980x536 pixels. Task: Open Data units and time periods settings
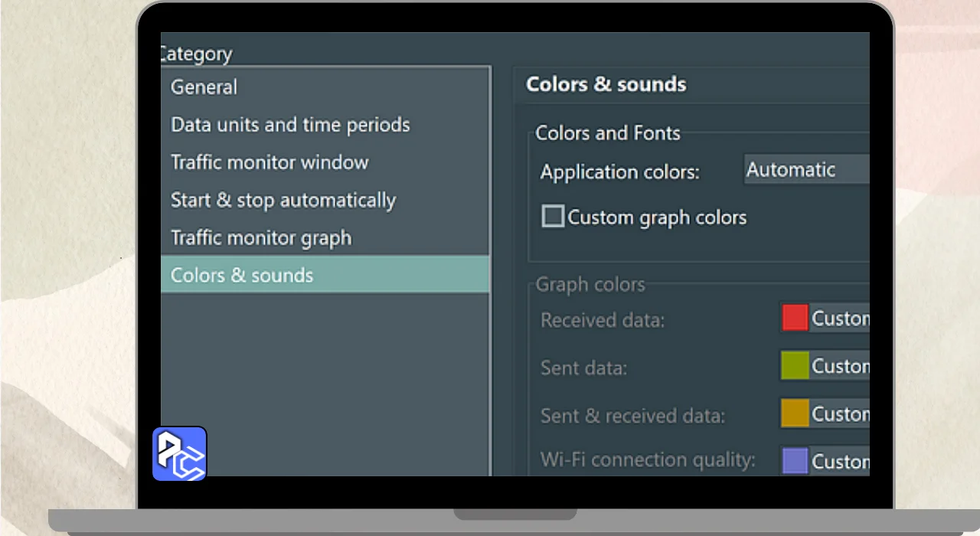pyautogui.click(x=290, y=125)
